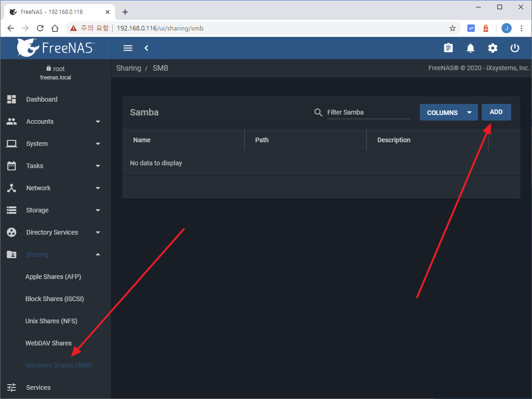Image resolution: width=532 pixels, height=399 pixels.
Task: Sort by the Path column header
Action: click(x=262, y=140)
